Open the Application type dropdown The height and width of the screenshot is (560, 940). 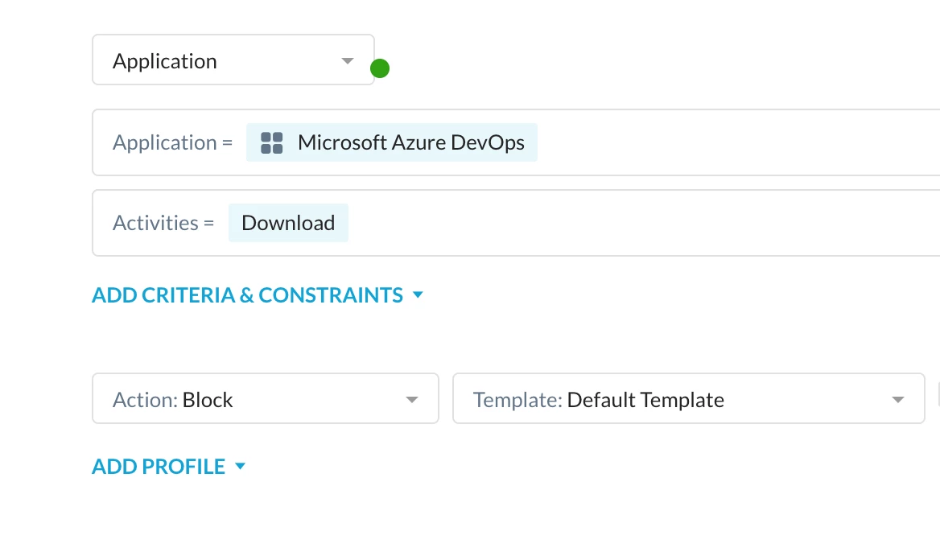[233, 60]
